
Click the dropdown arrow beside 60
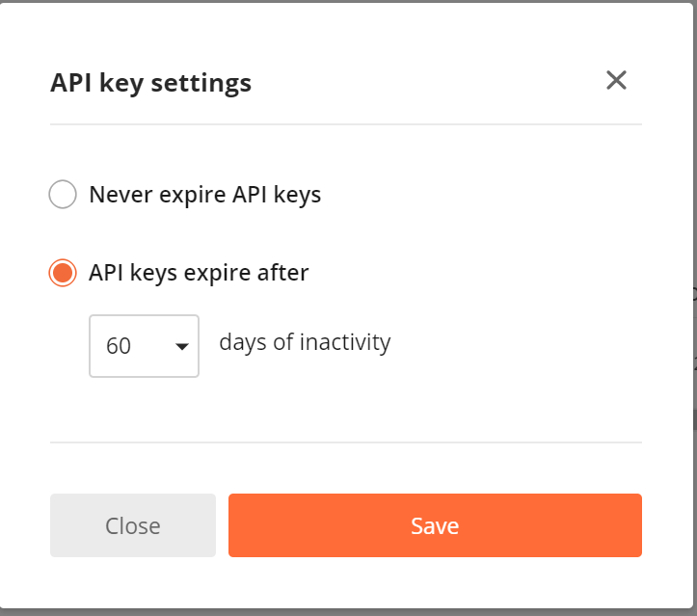click(x=182, y=346)
